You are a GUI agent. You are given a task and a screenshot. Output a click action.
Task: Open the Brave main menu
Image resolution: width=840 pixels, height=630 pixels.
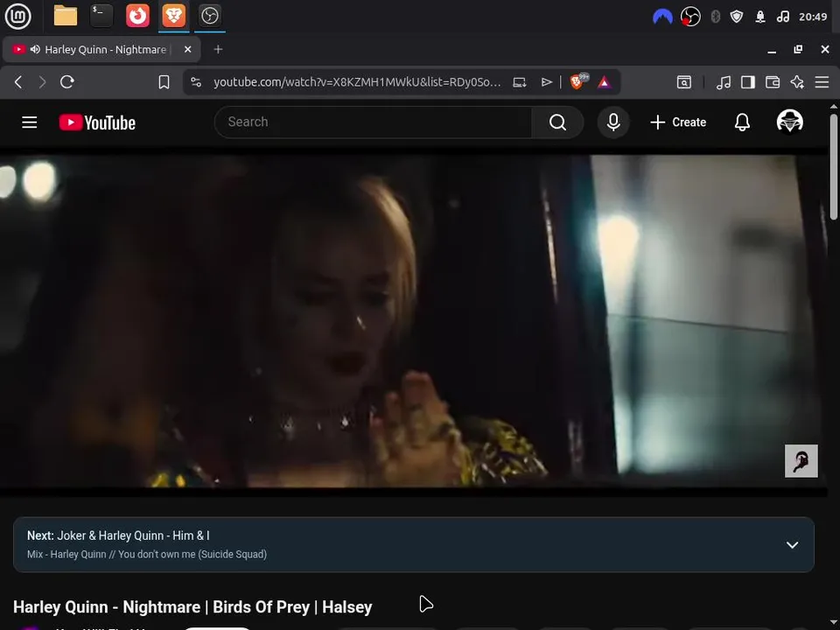point(822,82)
